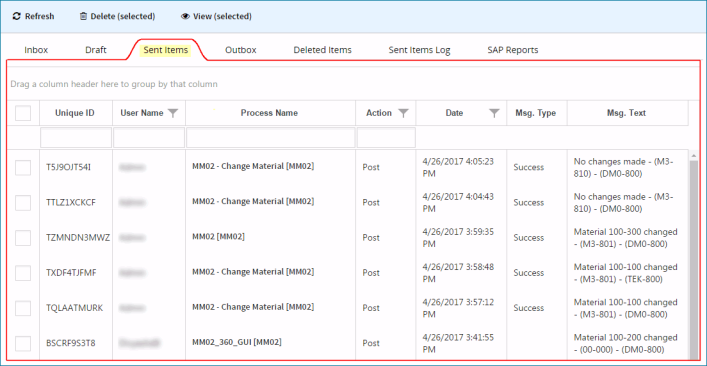Click the Process Name filter input box
The width and height of the screenshot is (707, 366).
271,137
